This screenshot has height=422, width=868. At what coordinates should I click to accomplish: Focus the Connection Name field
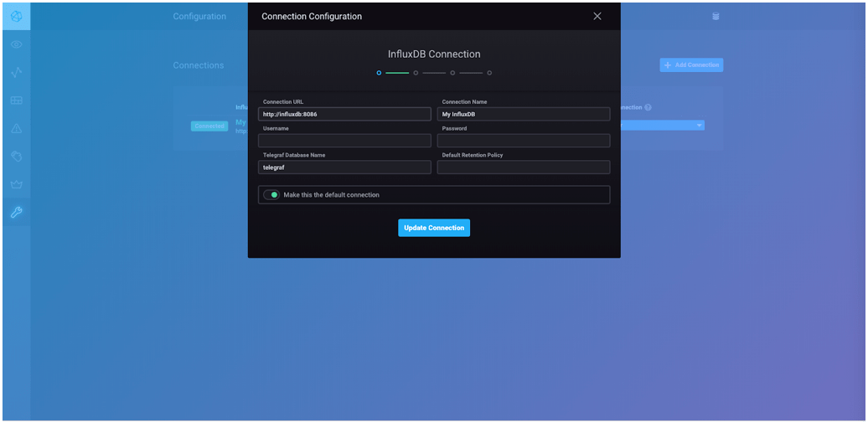(x=524, y=114)
